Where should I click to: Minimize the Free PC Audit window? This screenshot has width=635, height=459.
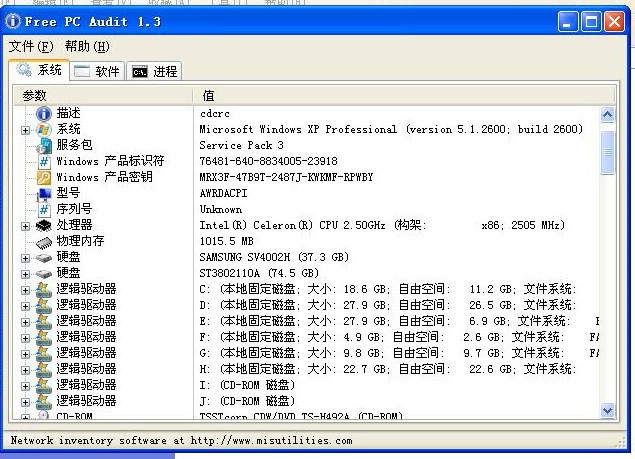coord(568,21)
